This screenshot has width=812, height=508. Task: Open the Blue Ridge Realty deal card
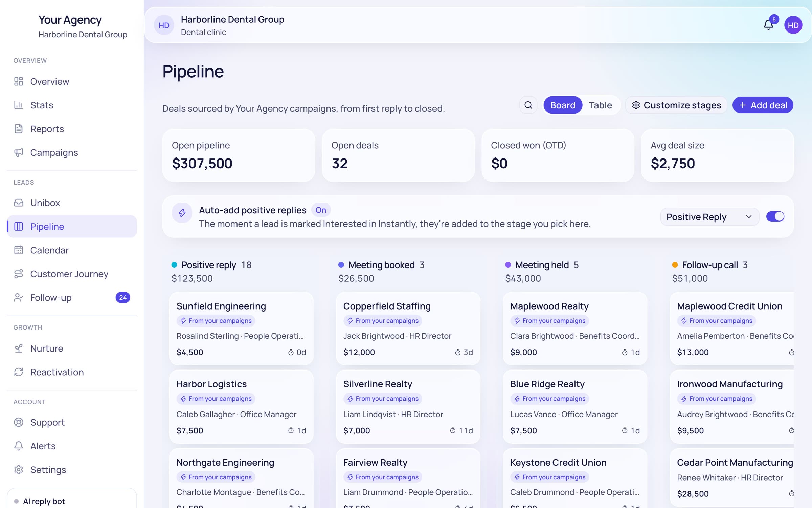pyautogui.click(x=575, y=407)
